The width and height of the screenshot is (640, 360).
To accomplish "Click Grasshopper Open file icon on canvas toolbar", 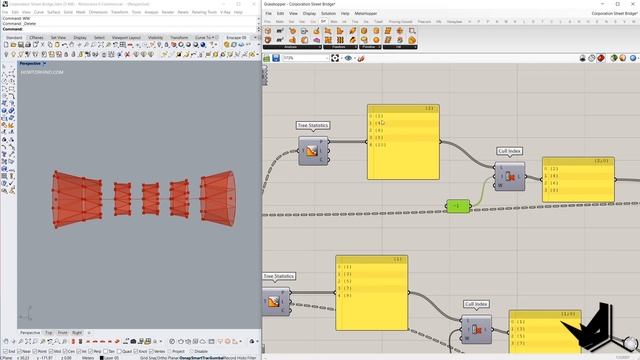I will click(x=267, y=58).
